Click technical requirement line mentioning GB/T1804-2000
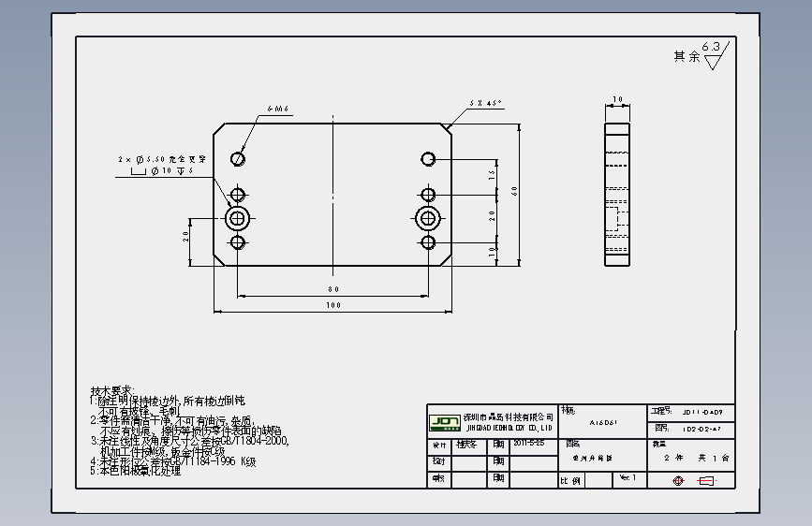Screen dimensions: 812x526 pos(189,441)
